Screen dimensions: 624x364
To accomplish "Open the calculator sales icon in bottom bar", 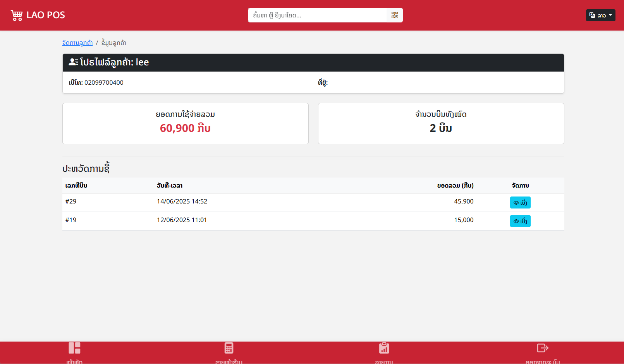I will click(x=229, y=348).
